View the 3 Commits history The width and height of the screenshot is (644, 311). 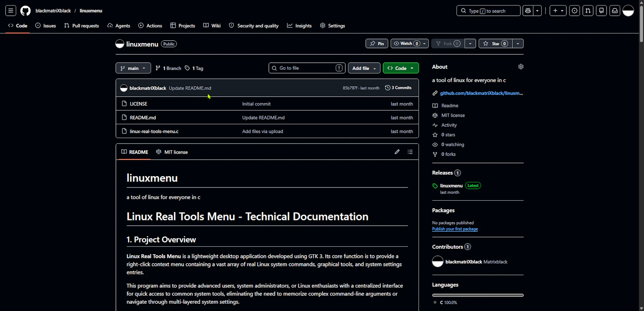tap(398, 88)
